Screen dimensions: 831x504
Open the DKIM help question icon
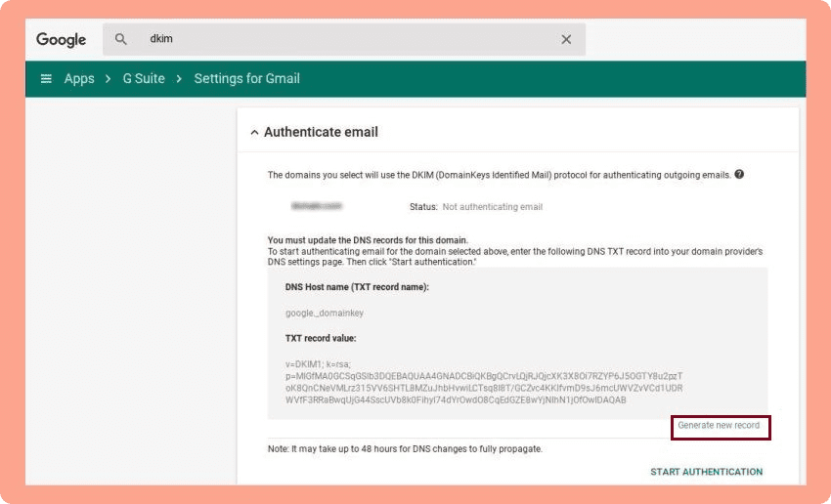click(739, 174)
